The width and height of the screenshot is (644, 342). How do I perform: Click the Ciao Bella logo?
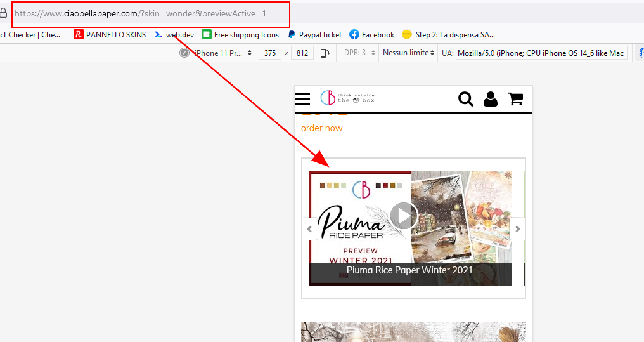(x=347, y=98)
